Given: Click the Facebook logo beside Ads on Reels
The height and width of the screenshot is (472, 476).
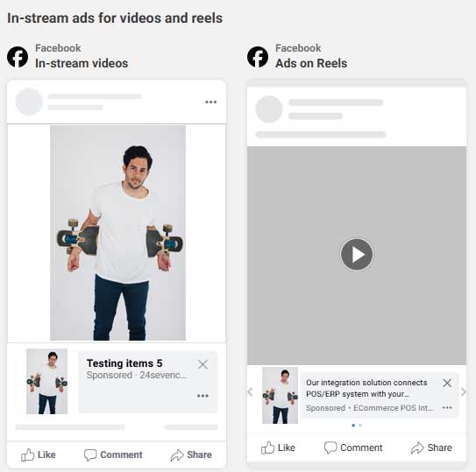Looking at the screenshot, I should 258,57.
